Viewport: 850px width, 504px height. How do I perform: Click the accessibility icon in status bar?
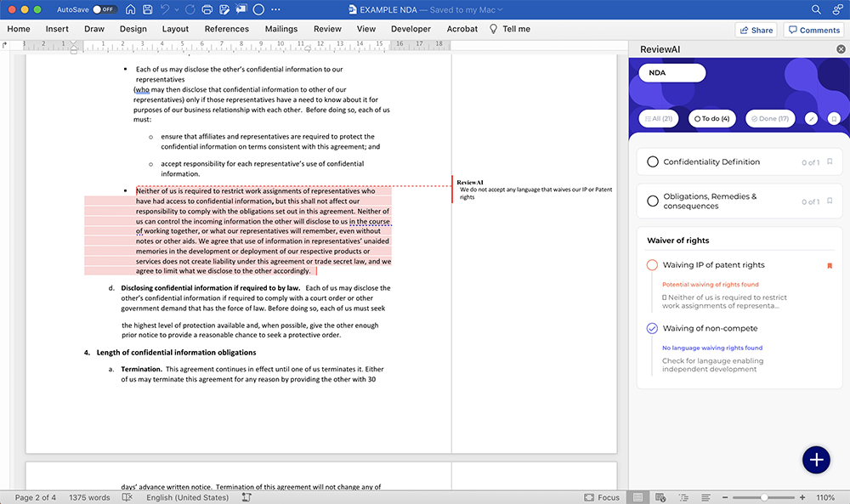[246, 497]
